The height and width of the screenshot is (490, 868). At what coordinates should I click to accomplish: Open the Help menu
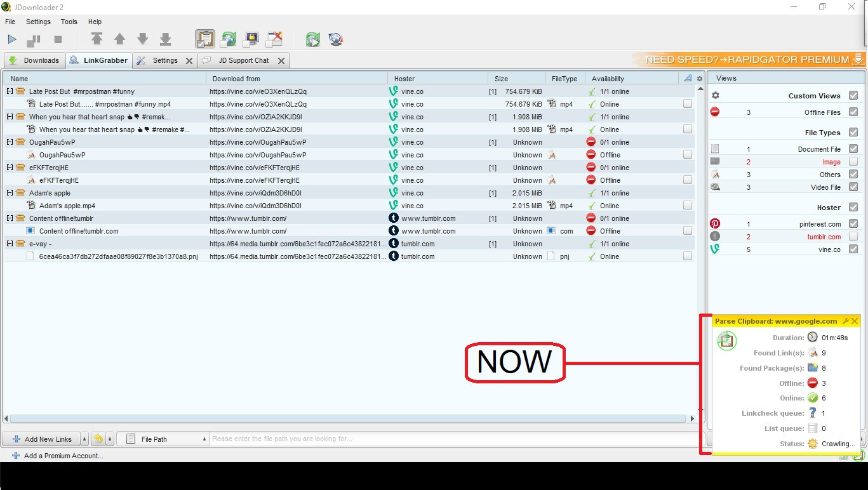pos(95,22)
